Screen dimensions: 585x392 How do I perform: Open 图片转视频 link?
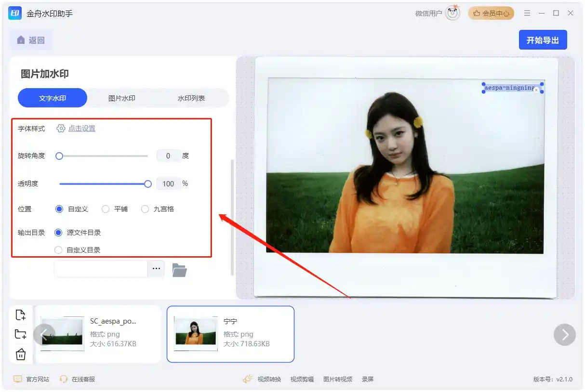click(x=338, y=379)
